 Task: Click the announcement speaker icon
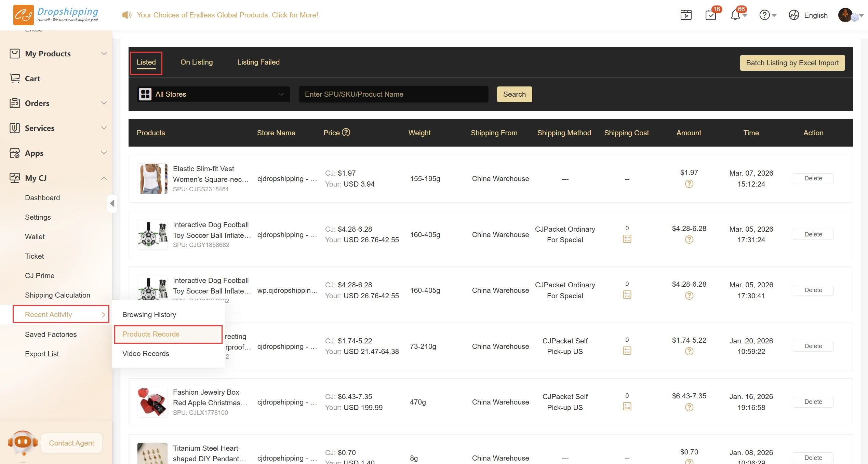pos(126,15)
